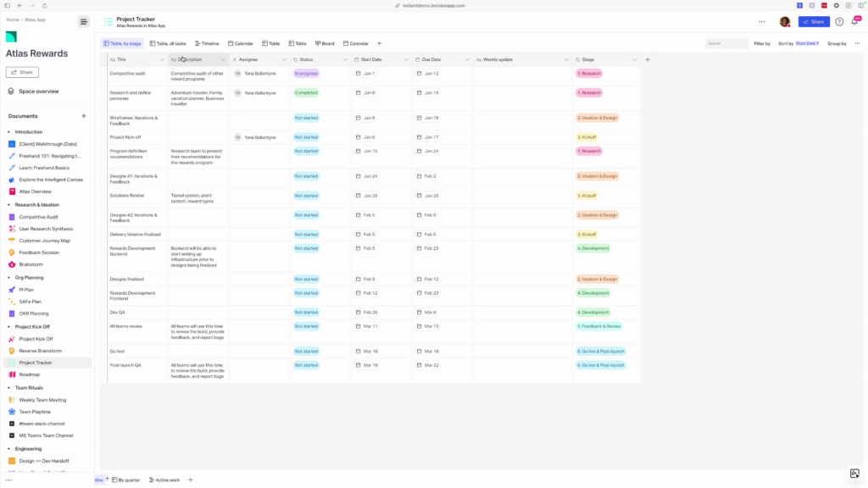The width and height of the screenshot is (868, 488).
Task: Open the By quarter bottom tab
Action: coord(126,480)
